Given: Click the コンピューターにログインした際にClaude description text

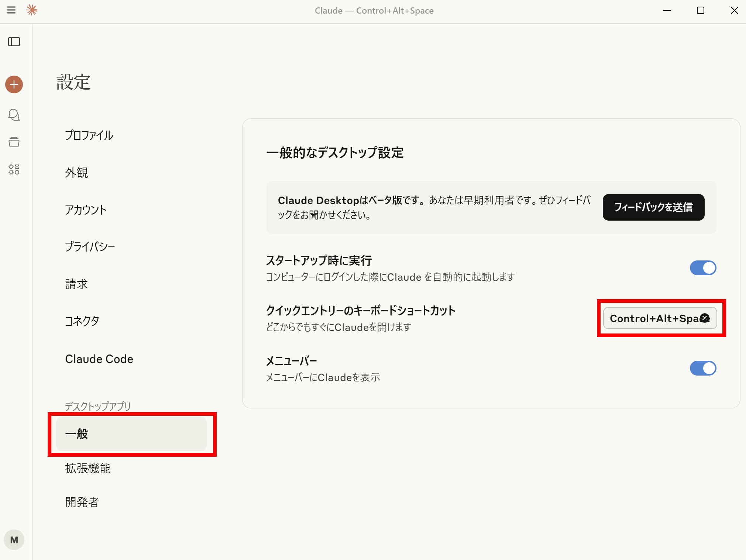Looking at the screenshot, I should click(x=391, y=277).
